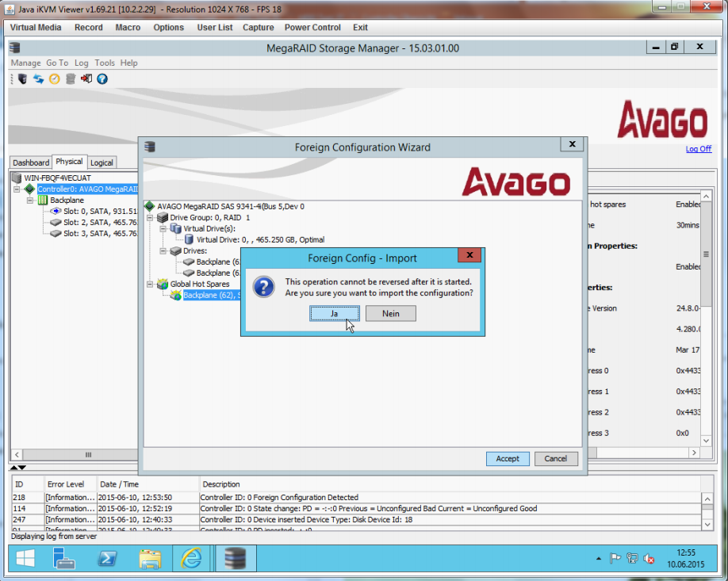Switch to the Logical tab
Screen dimensions: 728x581
[x=102, y=162]
